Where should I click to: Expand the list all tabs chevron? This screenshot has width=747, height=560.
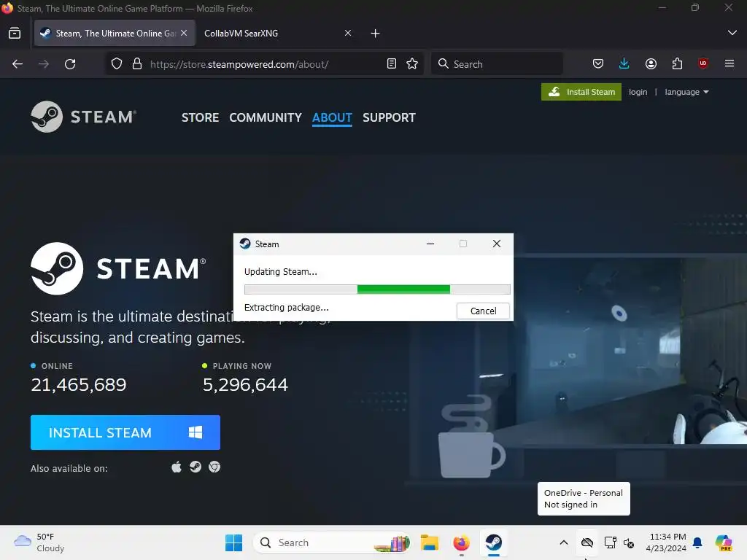pyautogui.click(x=732, y=33)
